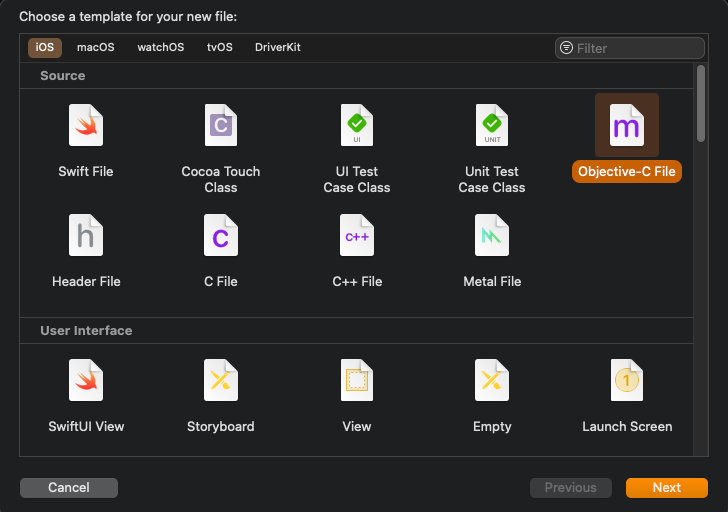The height and width of the screenshot is (512, 728).
Task: Choose the C File template icon
Action: pos(221,235)
